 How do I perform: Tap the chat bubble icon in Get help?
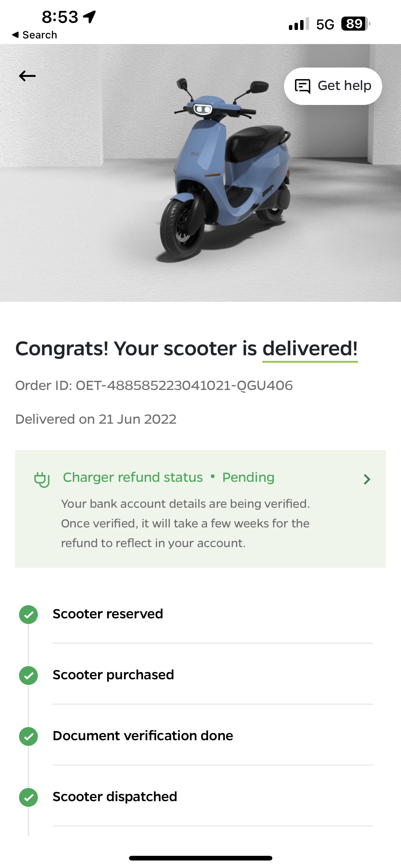pyautogui.click(x=302, y=86)
